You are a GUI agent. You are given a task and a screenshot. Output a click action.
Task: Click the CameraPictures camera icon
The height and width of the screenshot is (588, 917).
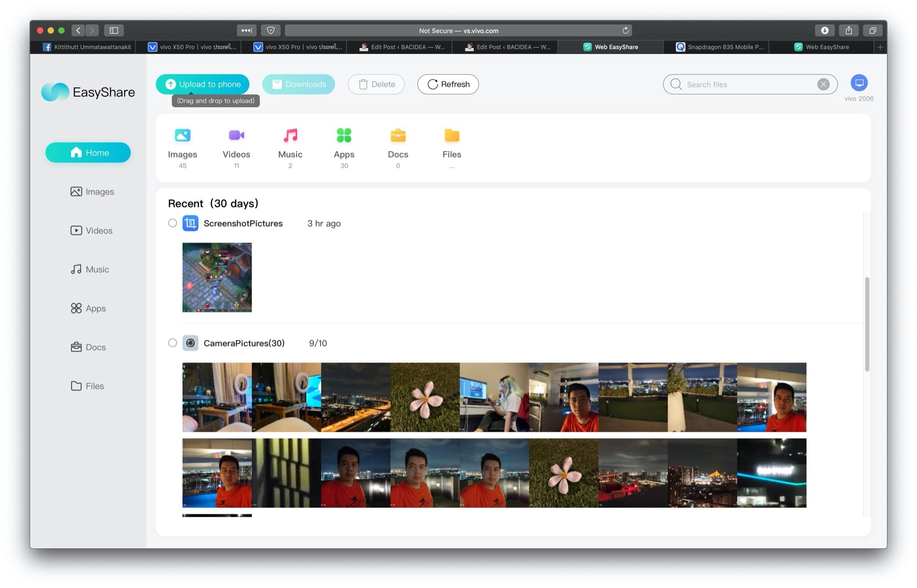click(190, 343)
